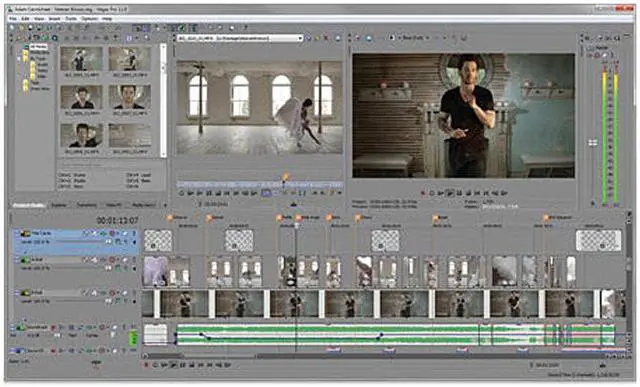
Task: Minimize the Title Cards track header
Action: (x=17, y=232)
